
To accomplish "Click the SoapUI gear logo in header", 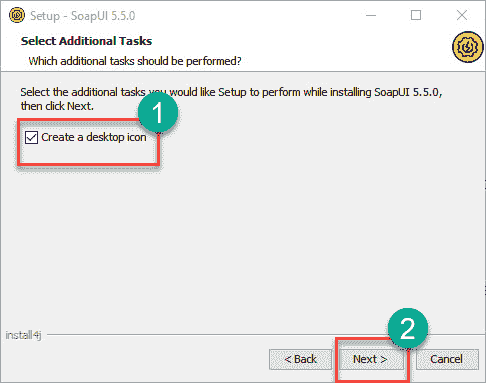I will point(467,47).
